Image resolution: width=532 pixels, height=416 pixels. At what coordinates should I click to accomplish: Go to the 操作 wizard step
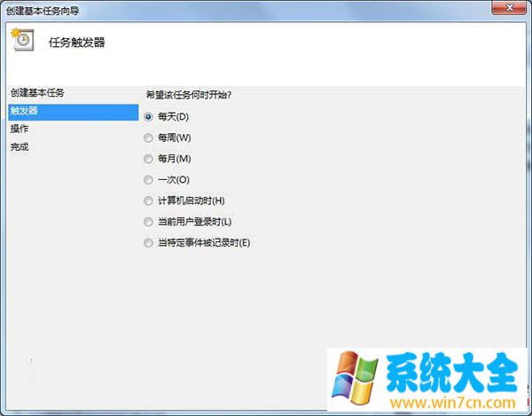20,129
